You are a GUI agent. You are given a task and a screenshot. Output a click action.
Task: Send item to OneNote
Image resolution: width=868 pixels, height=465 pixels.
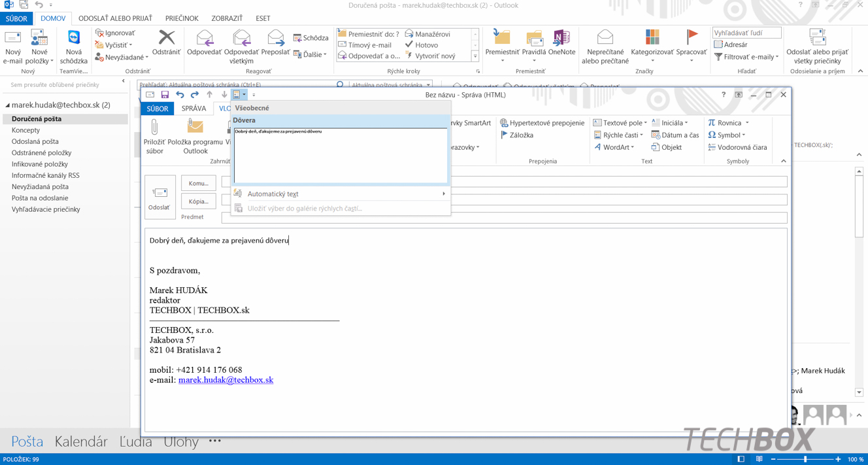click(x=561, y=43)
